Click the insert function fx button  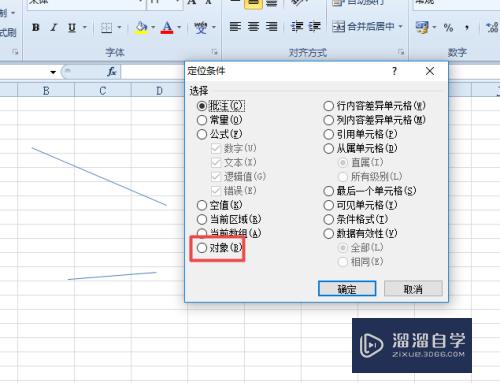coord(111,72)
